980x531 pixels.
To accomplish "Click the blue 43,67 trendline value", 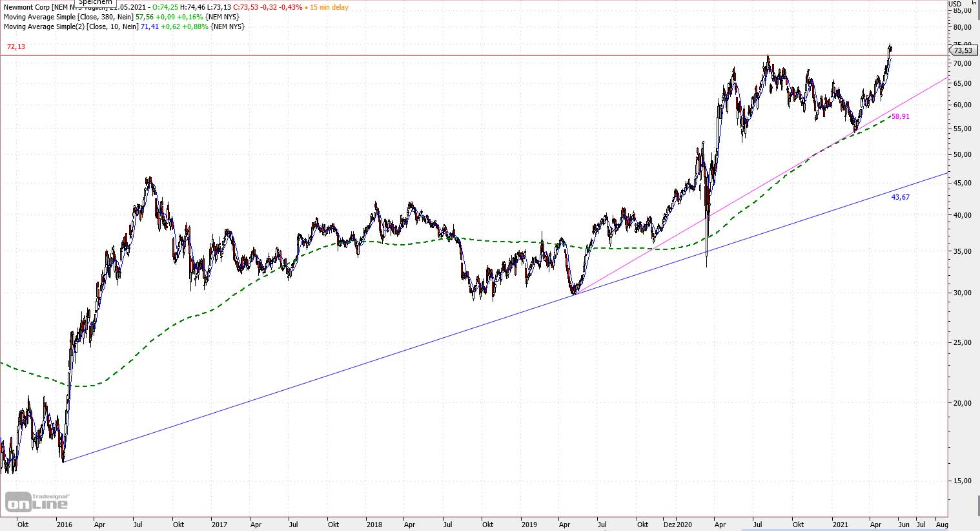I will pos(901,197).
